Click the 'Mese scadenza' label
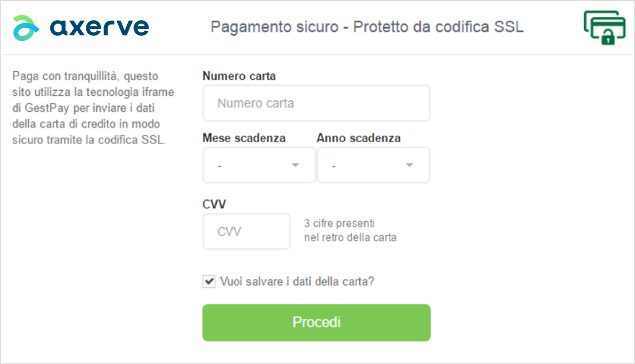 (x=244, y=138)
